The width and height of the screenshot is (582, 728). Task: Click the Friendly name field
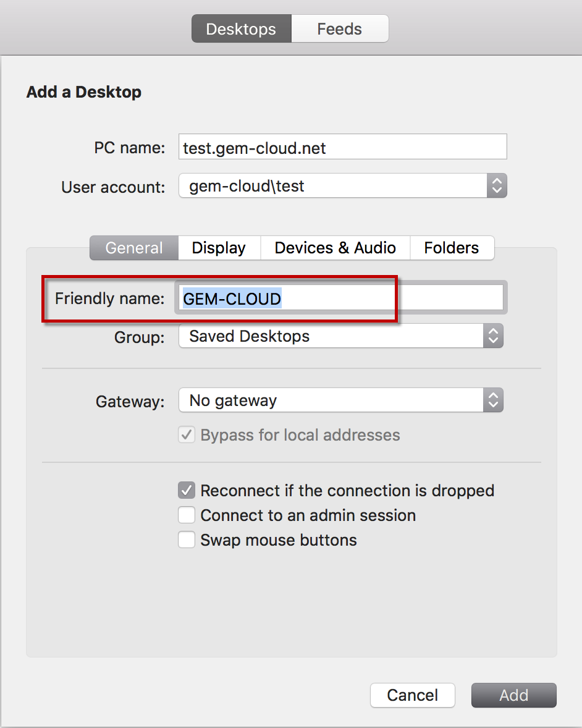coord(340,298)
